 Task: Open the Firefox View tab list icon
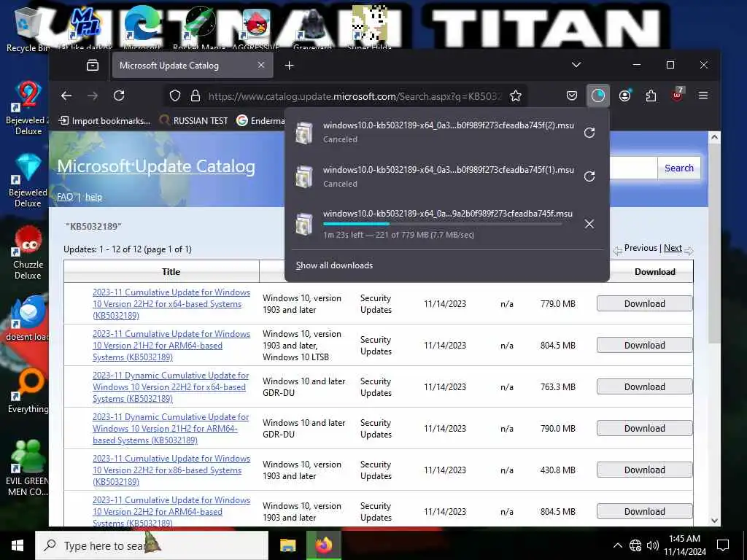pyautogui.click(x=93, y=65)
